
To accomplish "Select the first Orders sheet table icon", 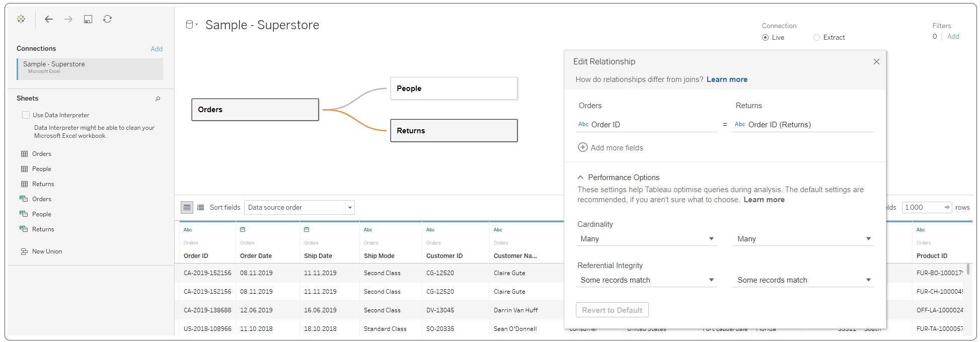I will (24, 154).
